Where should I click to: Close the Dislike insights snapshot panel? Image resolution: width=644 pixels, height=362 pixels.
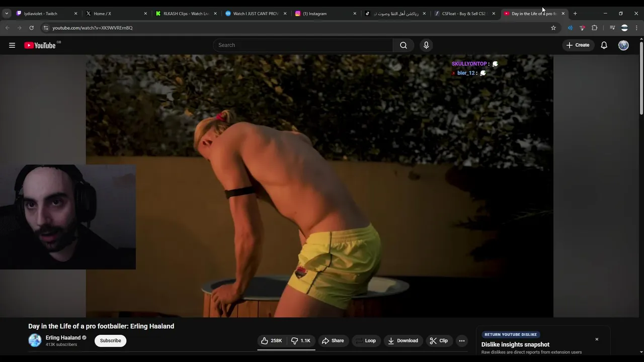point(597,339)
